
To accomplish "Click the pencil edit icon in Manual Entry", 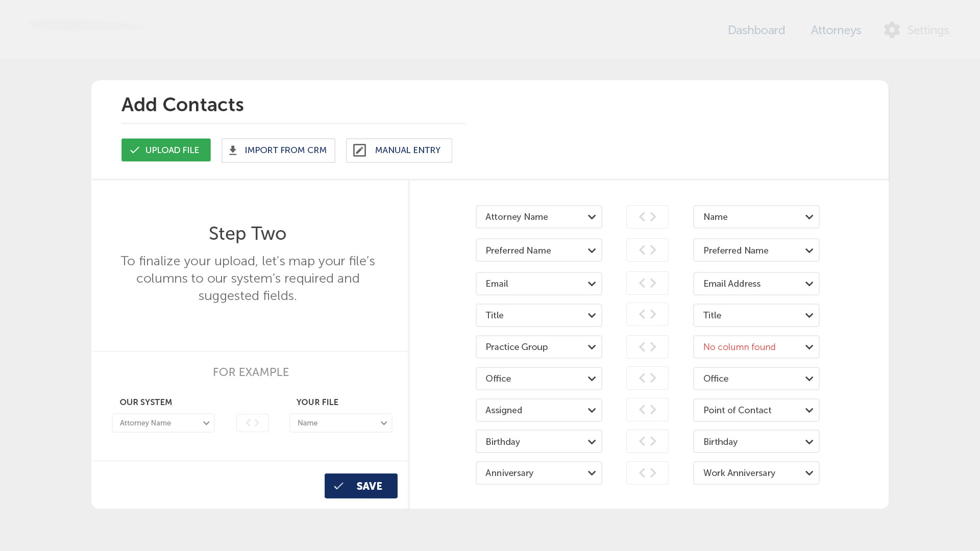I will (359, 151).
